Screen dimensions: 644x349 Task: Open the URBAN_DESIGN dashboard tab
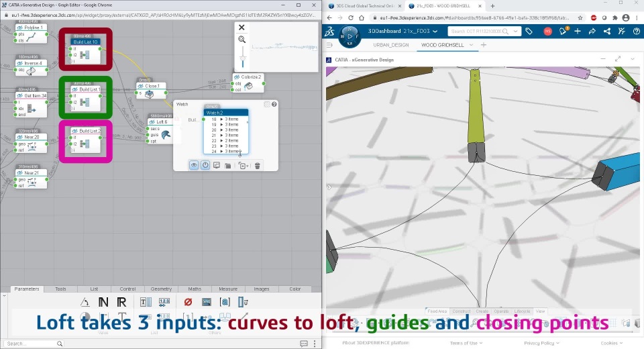[x=390, y=45]
